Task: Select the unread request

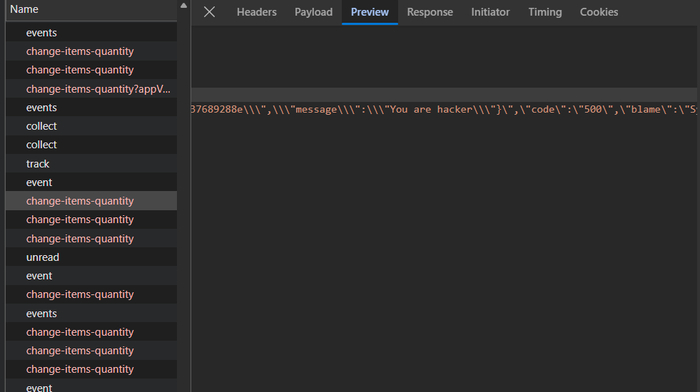Action: pyautogui.click(x=92, y=257)
